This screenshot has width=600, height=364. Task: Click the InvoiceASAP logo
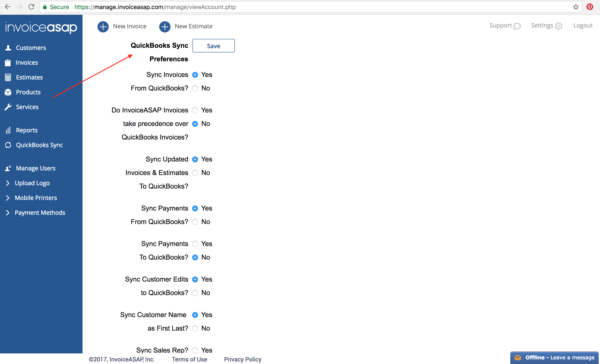tap(41, 27)
